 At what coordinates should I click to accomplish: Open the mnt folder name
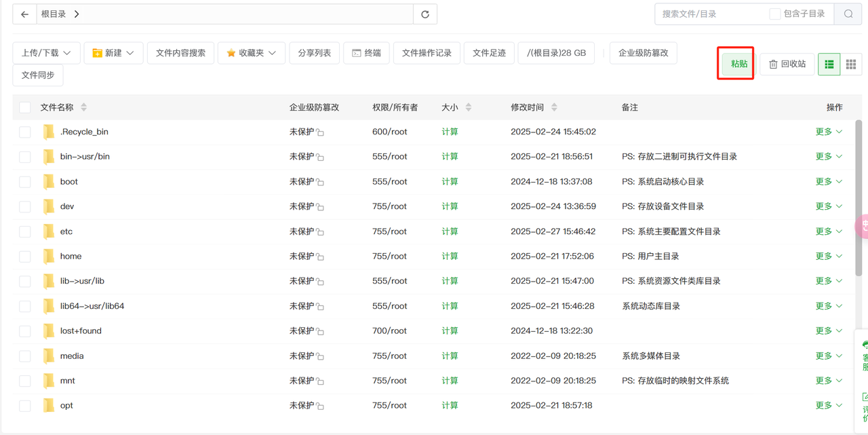pyautogui.click(x=68, y=381)
